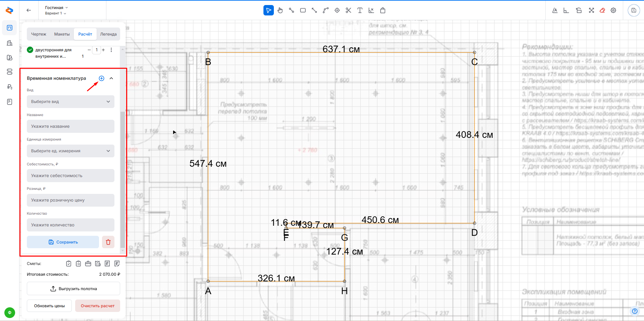Increase quantity with the plus stepper
The width and height of the screenshot is (644, 321).
pyautogui.click(x=103, y=50)
